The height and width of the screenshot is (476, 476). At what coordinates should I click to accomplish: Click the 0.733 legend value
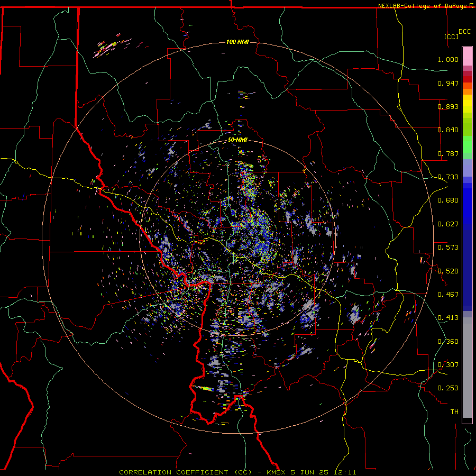(448, 177)
